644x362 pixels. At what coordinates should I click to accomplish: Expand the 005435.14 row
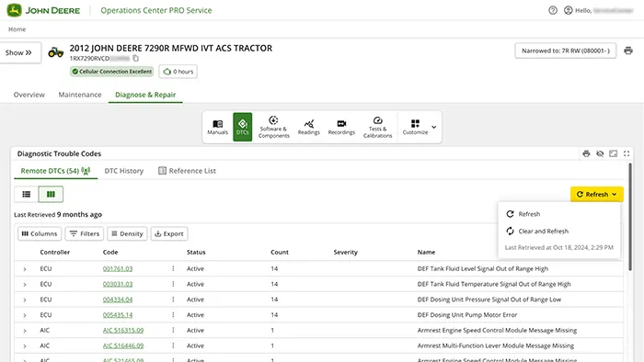tap(25, 315)
